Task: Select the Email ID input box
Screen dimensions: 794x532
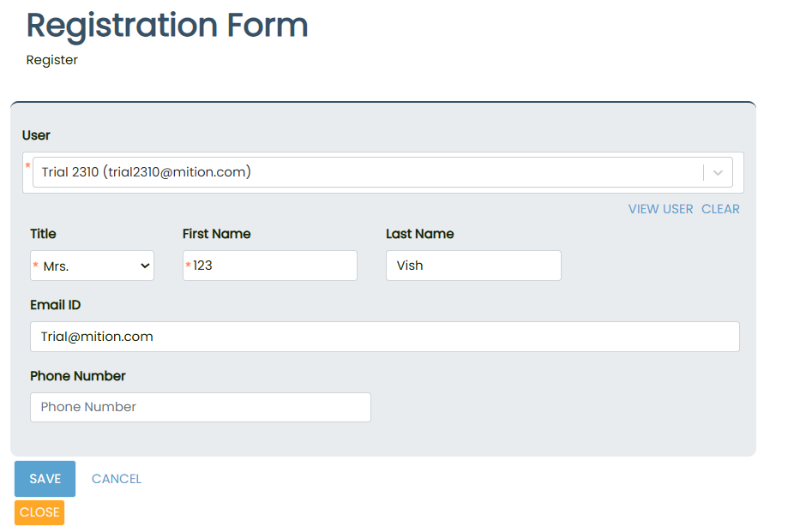Action: click(384, 337)
